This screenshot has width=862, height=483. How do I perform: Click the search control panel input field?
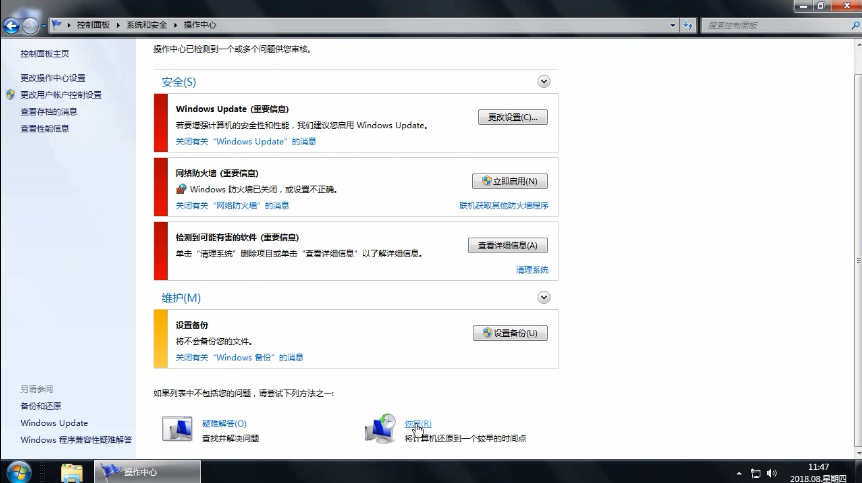(x=775, y=25)
